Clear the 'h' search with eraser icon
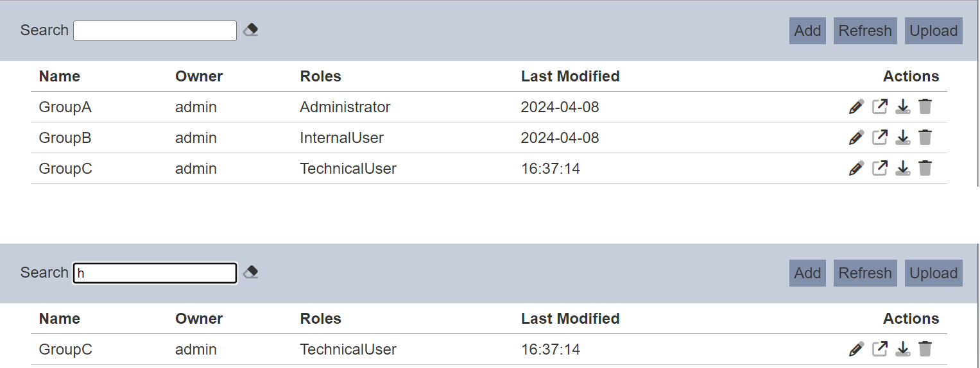The height and width of the screenshot is (368, 980). (251, 272)
